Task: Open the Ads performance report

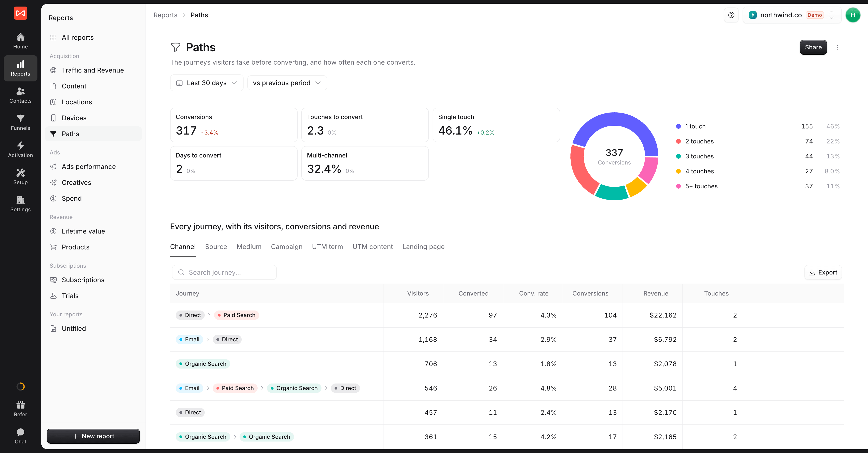Action: [x=93, y=167]
